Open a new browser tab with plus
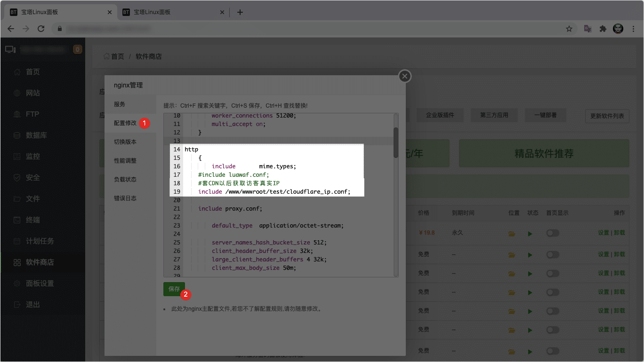The height and width of the screenshot is (362, 644). (240, 12)
